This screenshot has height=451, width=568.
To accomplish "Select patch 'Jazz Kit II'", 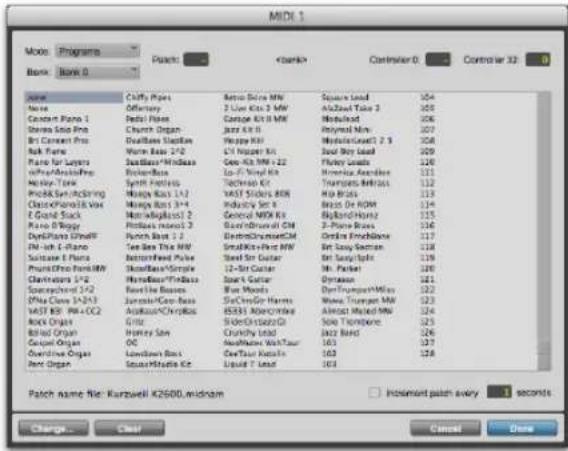I will [x=242, y=130].
